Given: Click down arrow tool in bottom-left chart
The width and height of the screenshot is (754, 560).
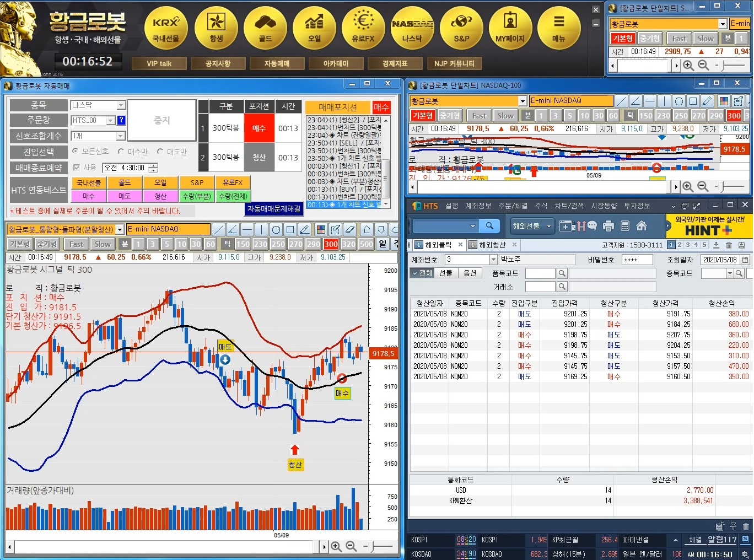Looking at the screenshot, I should 381,229.
